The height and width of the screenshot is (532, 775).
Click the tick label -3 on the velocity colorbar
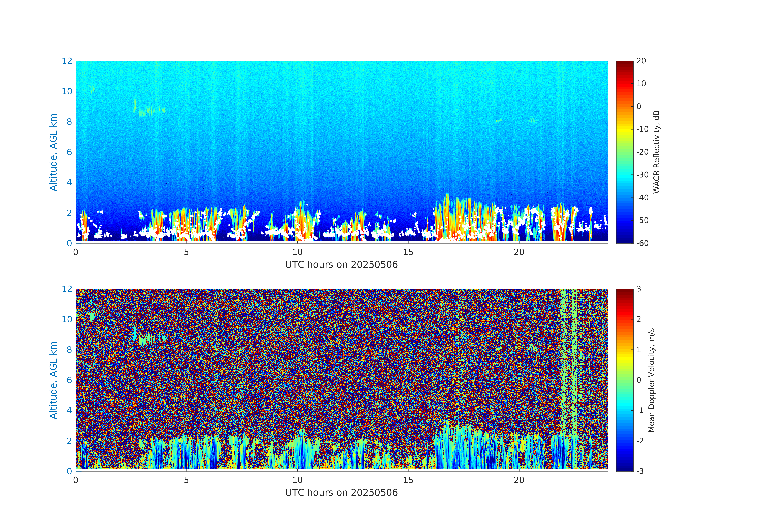pyautogui.click(x=640, y=471)
